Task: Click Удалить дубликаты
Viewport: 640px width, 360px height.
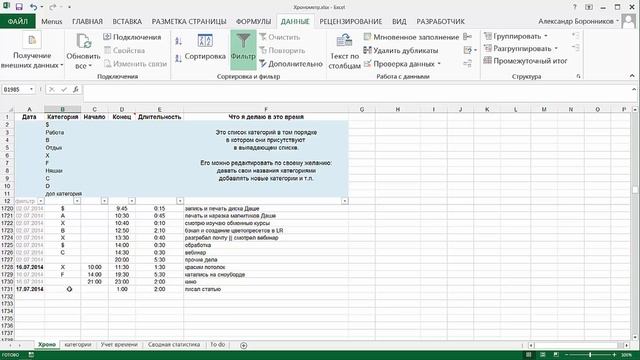Action: 401,51
